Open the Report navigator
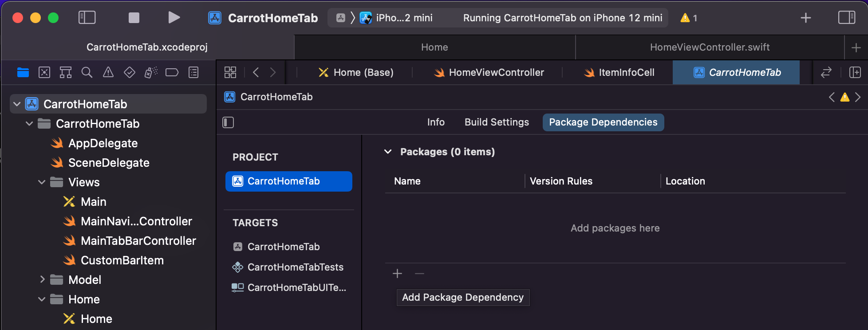This screenshot has height=330, width=868. 193,72
